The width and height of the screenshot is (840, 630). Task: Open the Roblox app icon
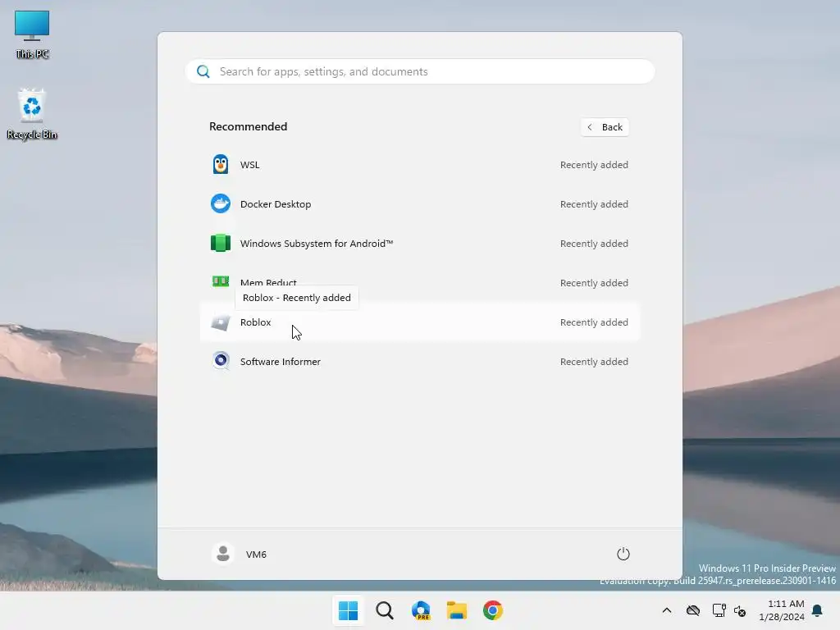(220, 322)
